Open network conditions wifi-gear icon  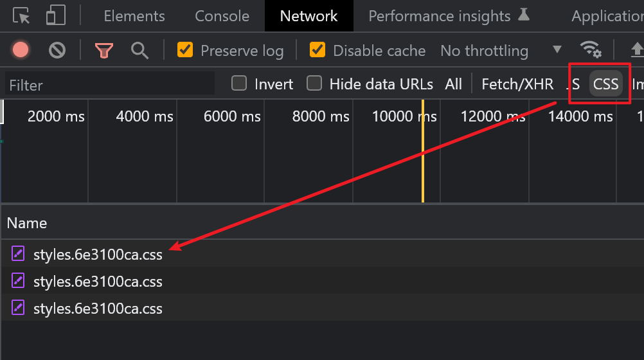tap(591, 50)
